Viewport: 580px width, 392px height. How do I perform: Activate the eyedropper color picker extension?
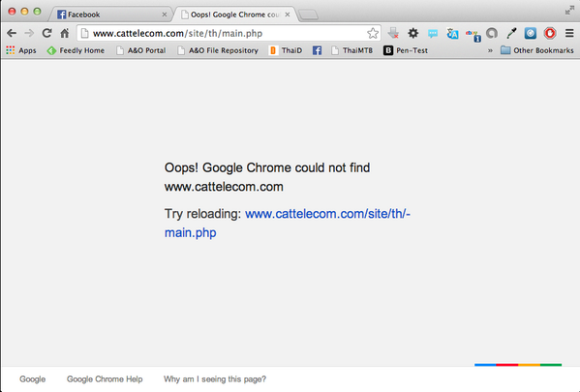(511, 33)
